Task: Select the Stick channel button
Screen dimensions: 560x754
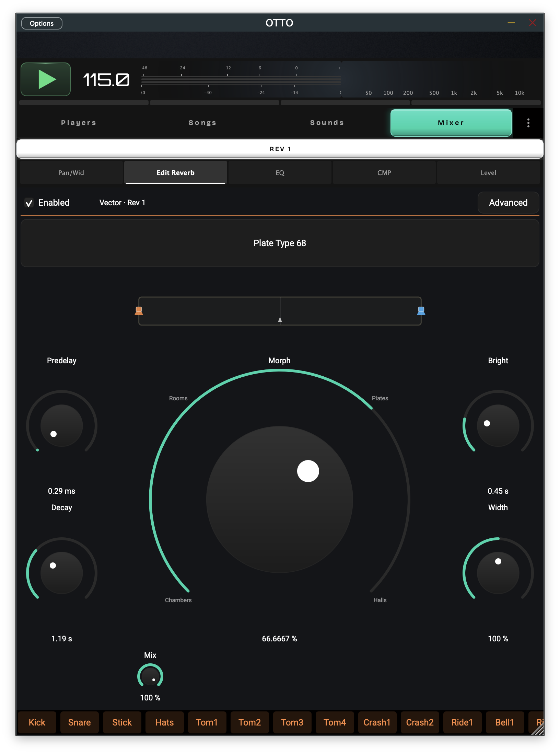Action: coord(122,722)
